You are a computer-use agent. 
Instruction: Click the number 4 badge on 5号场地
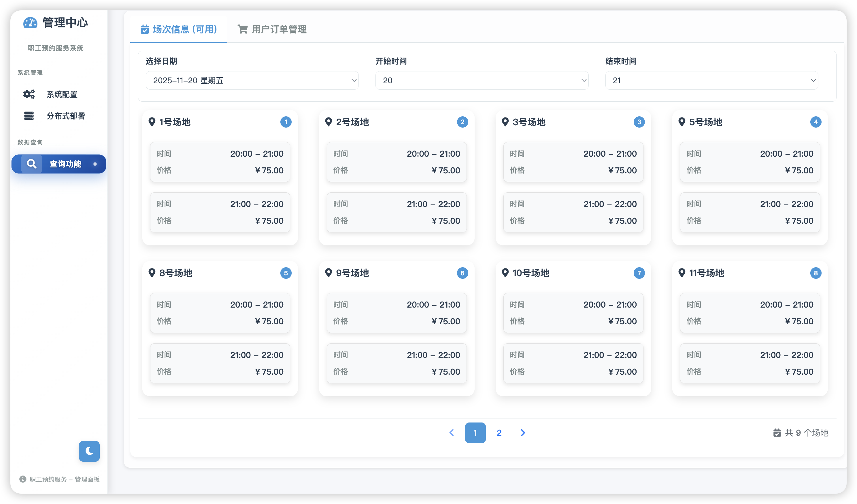(816, 122)
